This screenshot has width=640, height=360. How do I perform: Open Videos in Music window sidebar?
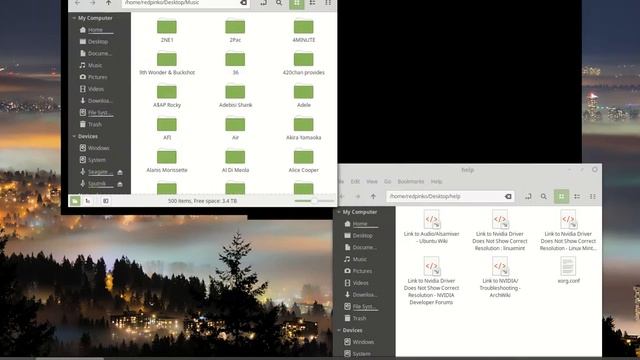point(92,89)
